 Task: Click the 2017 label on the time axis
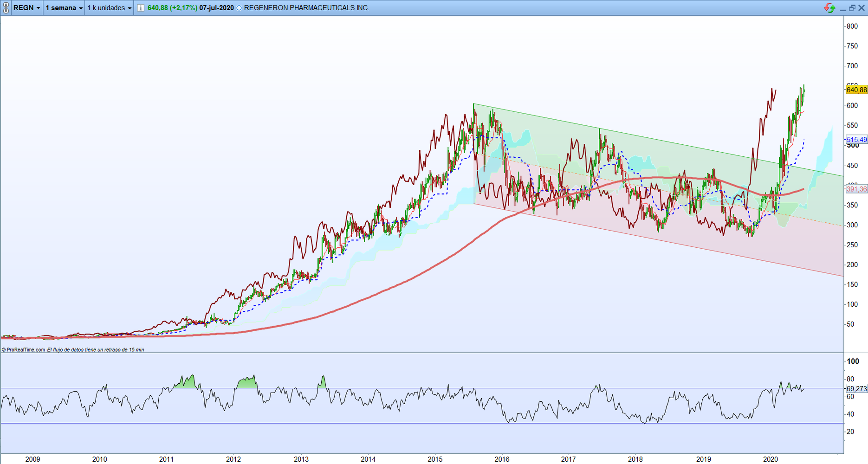(x=569, y=459)
